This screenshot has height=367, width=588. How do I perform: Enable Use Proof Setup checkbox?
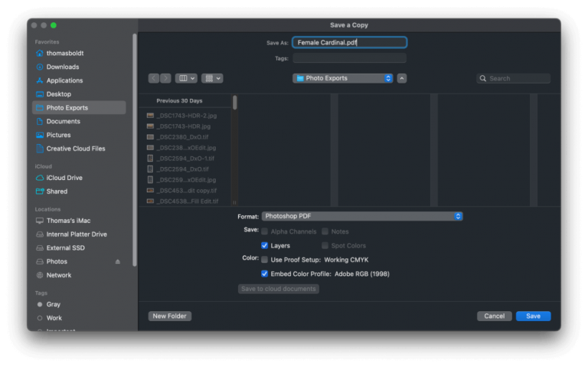pos(265,260)
